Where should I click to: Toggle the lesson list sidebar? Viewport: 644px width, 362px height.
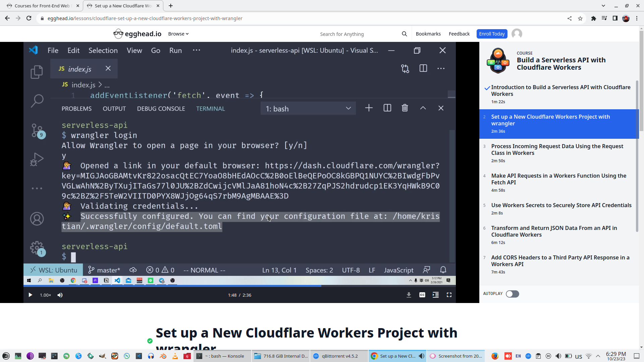coord(435,295)
